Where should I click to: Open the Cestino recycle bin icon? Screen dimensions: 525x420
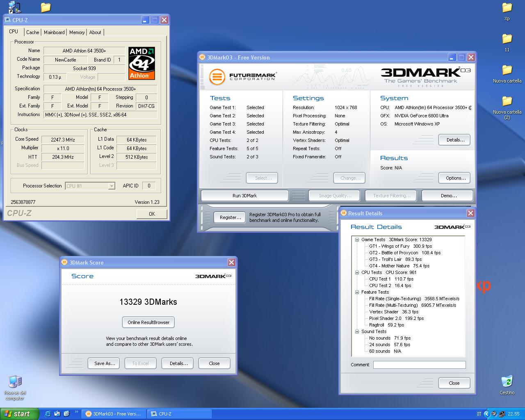(507, 382)
